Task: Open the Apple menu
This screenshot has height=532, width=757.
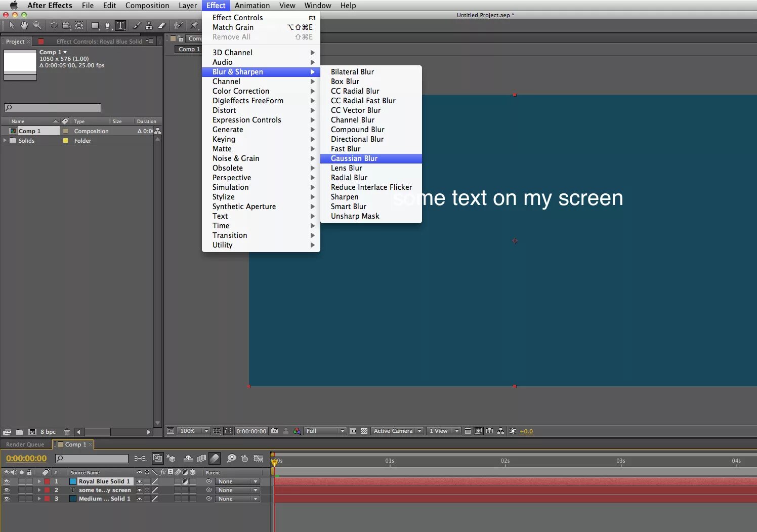Action: tap(14, 6)
